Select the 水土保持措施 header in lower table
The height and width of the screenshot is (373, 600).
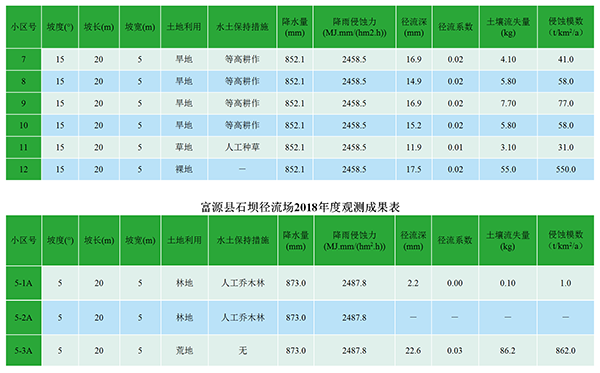pyautogui.click(x=243, y=240)
